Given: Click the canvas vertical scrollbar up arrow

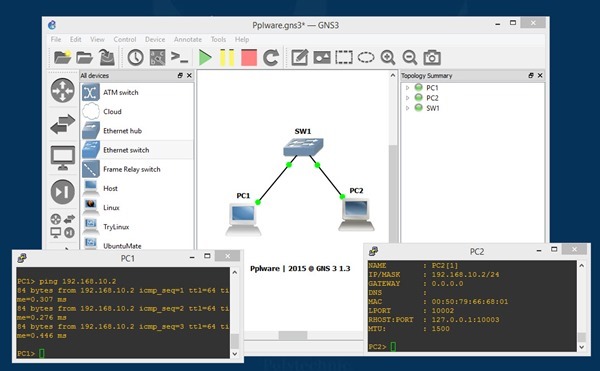Looking at the screenshot, I should tap(393, 76).
